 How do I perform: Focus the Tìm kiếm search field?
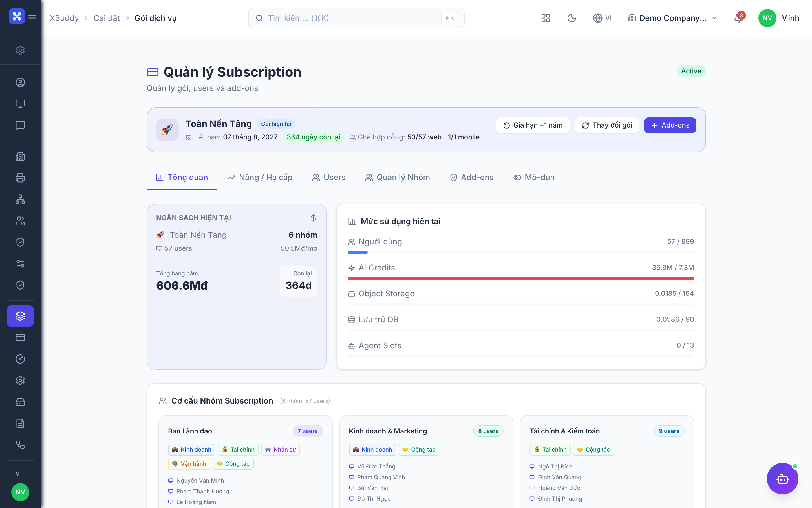pyautogui.click(x=356, y=18)
